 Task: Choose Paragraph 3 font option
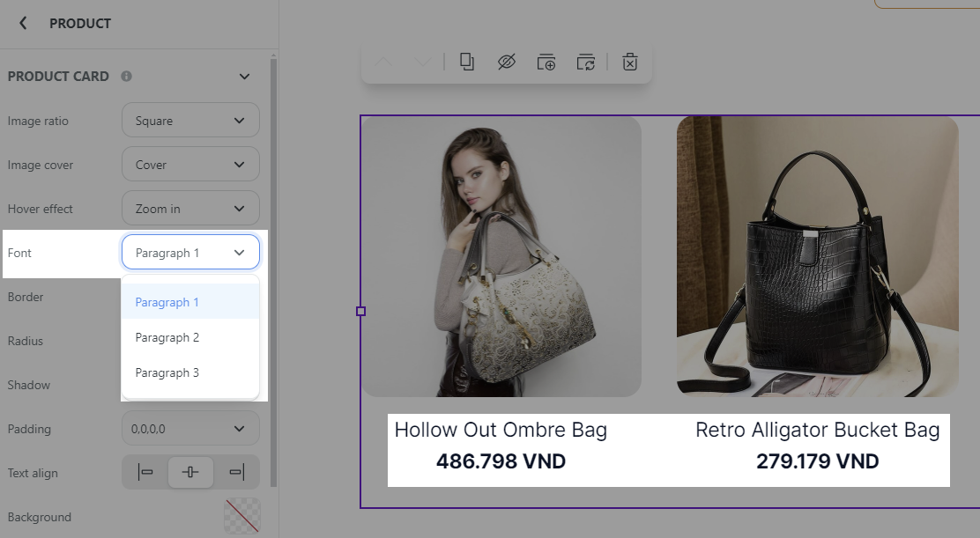(167, 372)
